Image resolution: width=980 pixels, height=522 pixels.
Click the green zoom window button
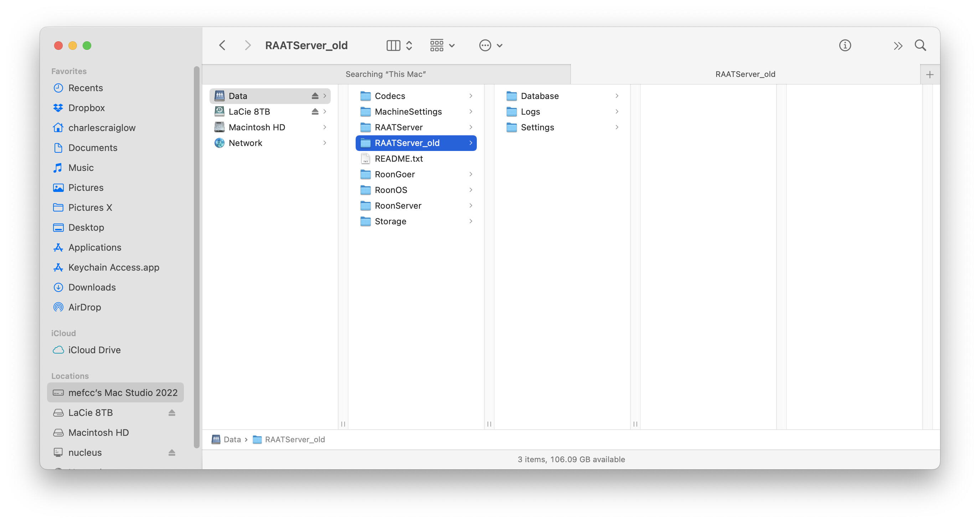pos(87,46)
